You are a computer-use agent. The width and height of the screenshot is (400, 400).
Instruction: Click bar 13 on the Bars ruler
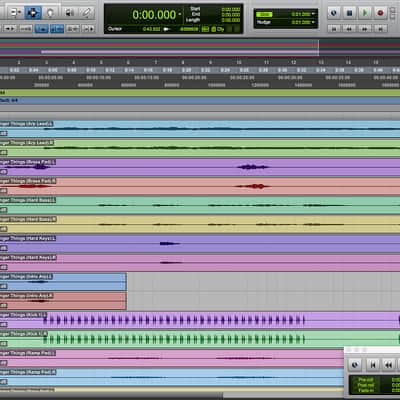[321, 62]
